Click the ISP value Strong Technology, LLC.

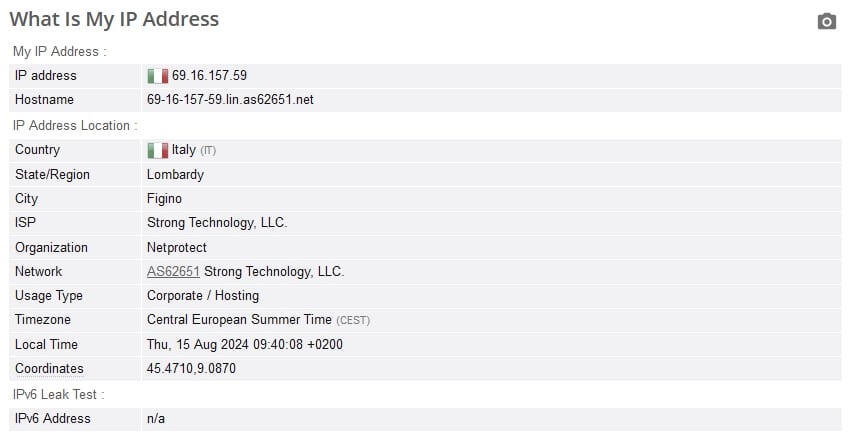(x=217, y=222)
